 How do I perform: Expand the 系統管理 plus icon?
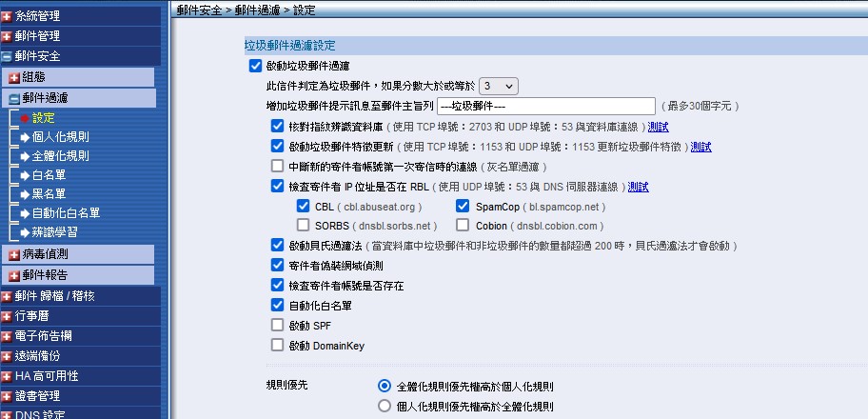click(7, 15)
